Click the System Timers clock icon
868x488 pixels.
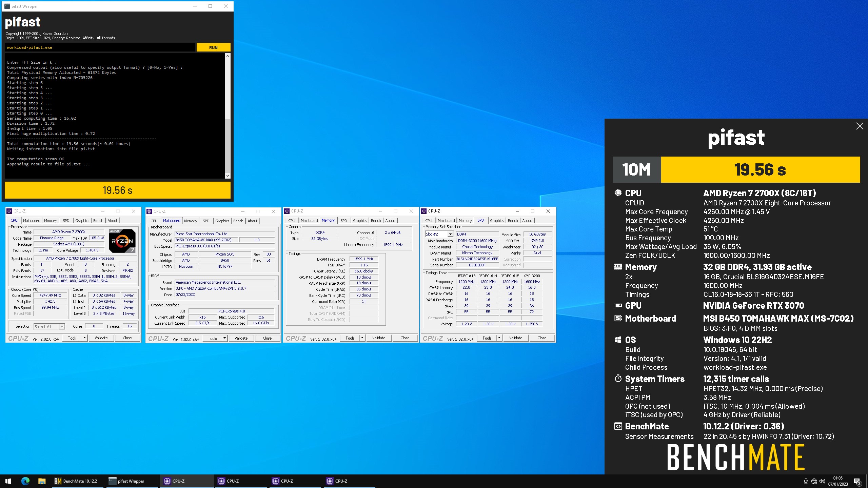(x=618, y=379)
